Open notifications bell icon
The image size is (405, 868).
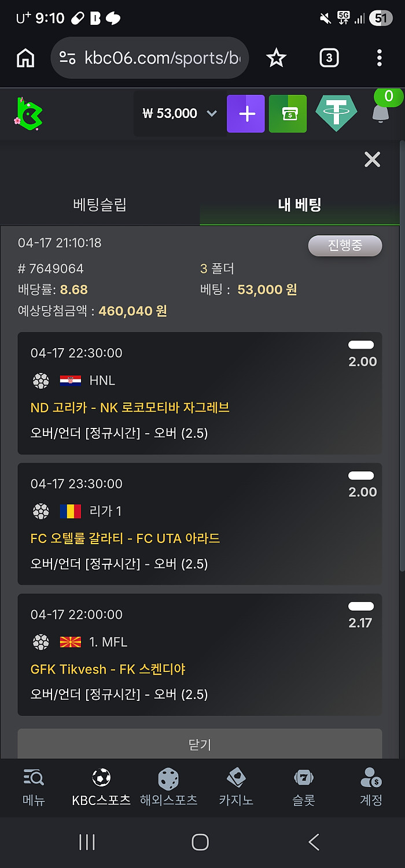tap(380, 113)
